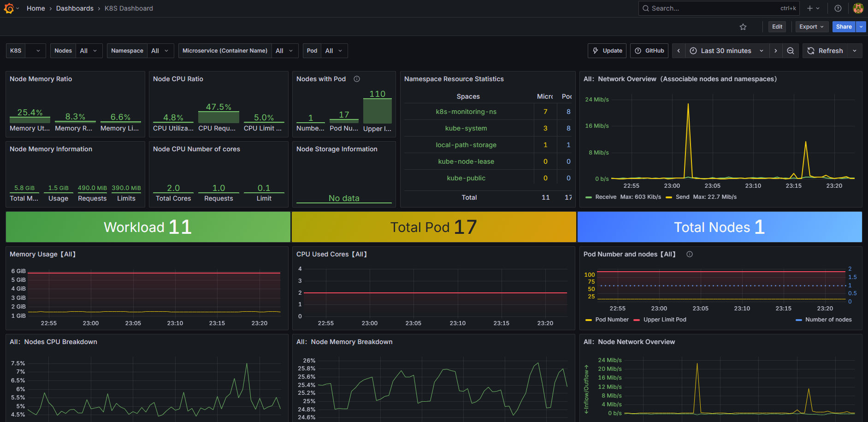Toggle Receive series in Network Overview legend
Image resolution: width=868 pixels, height=422 pixels.
tap(605, 197)
